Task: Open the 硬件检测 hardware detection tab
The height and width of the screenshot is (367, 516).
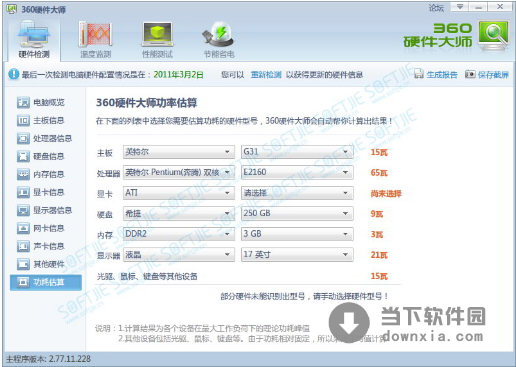Action: 34,40
